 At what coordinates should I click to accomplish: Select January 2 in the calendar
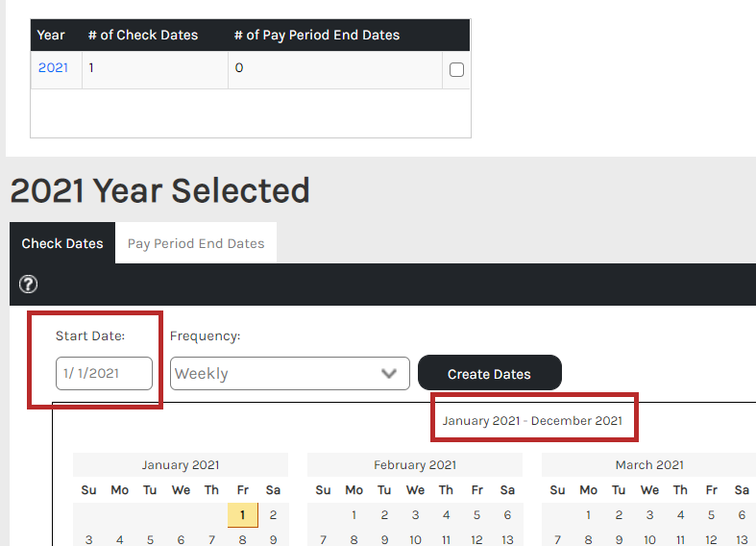[x=273, y=515]
